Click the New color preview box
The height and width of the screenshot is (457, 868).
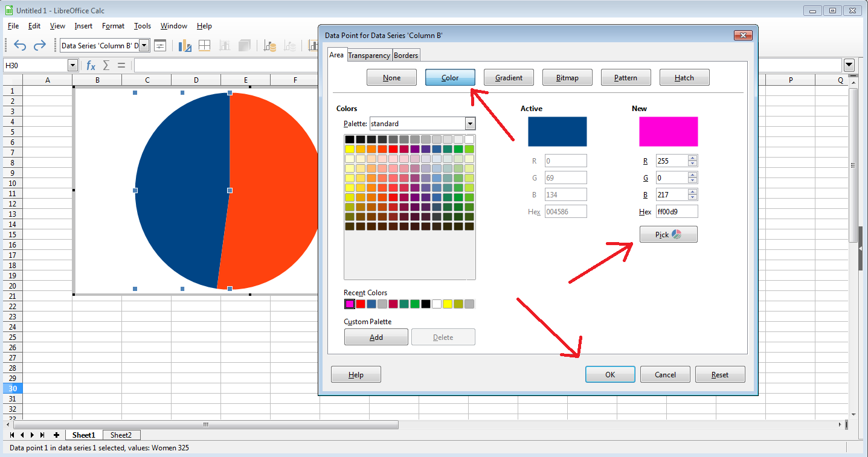pos(668,131)
